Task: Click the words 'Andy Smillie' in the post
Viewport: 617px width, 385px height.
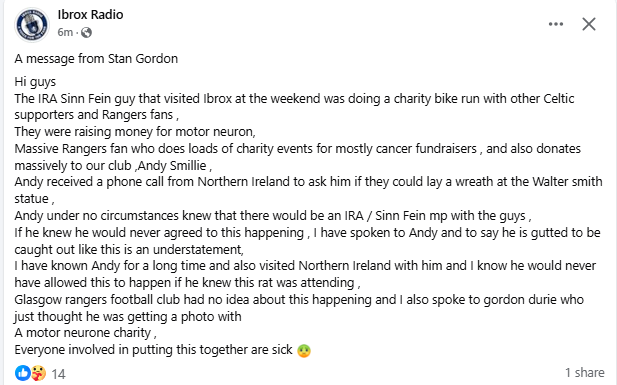Action: pyautogui.click(x=172, y=166)
